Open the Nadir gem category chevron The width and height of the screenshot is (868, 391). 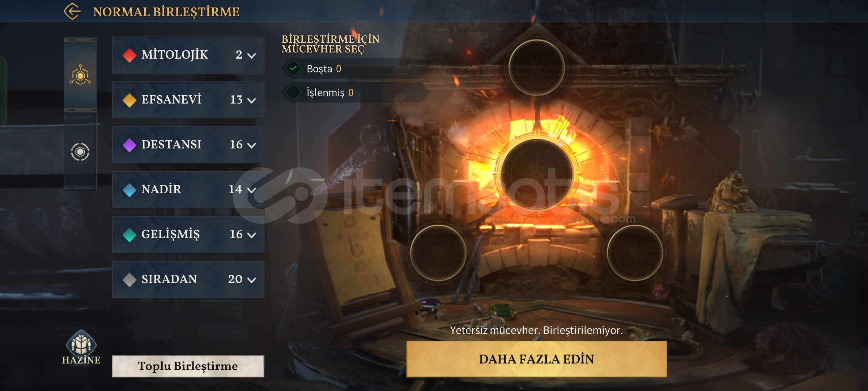pyautogui.click(x=252, y=190)
